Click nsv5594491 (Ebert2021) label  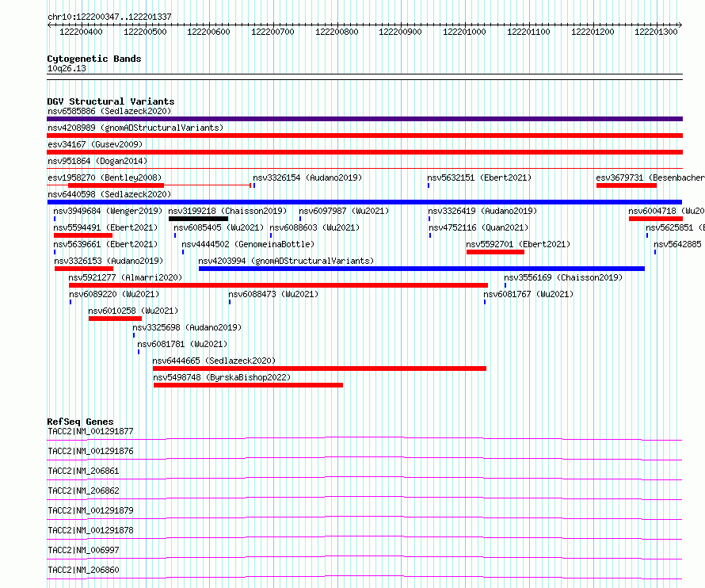[x=105, y=227]
